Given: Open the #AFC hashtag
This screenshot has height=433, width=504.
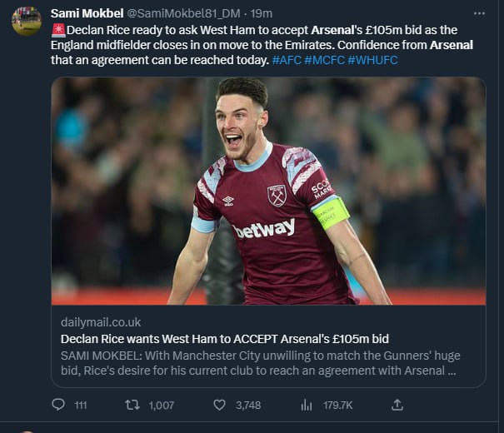Looking at the screenshot, I should (x=291, y=60).
